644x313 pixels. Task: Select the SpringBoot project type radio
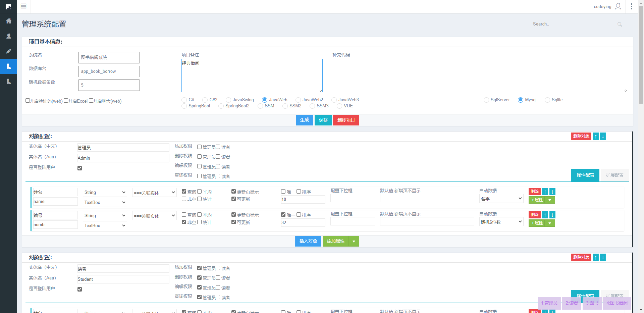[x=184, y=106]
